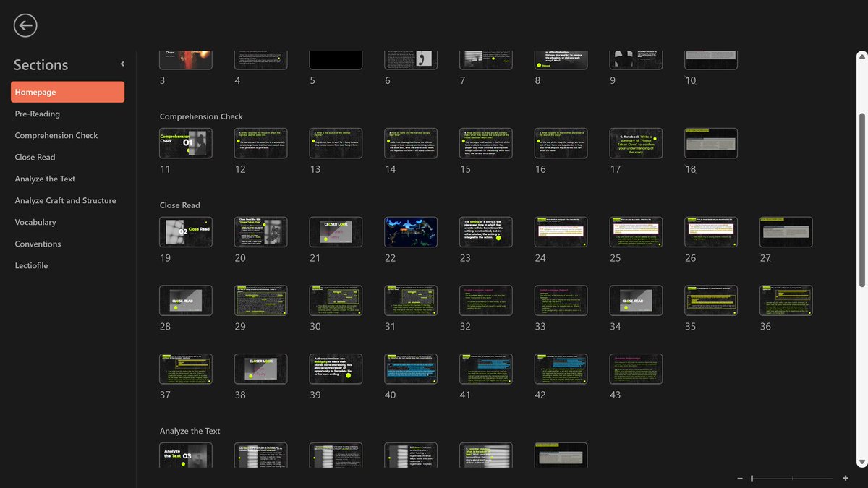Open slide 40 thumbnail
Screen dimensions: 868x488
[411, 369]
